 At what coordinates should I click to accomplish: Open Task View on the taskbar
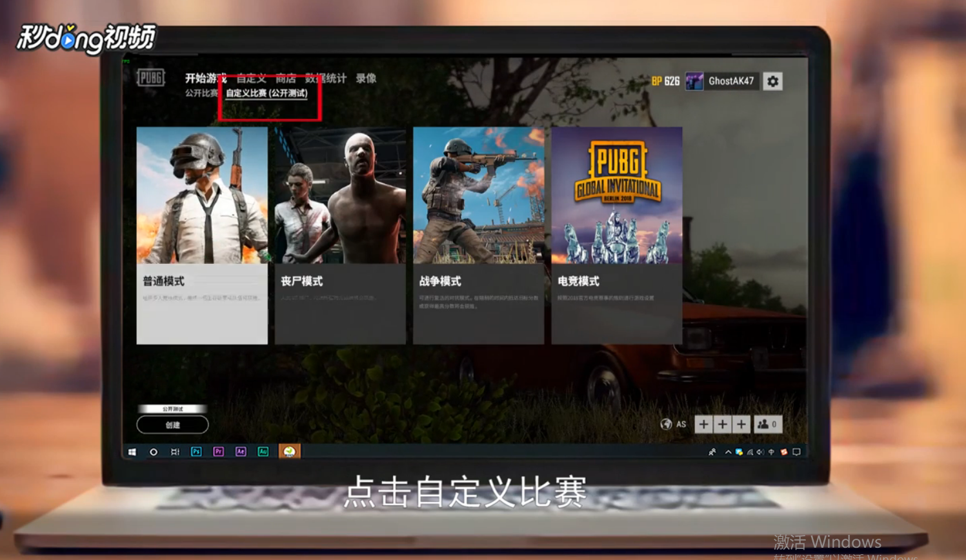pos(175,452)
